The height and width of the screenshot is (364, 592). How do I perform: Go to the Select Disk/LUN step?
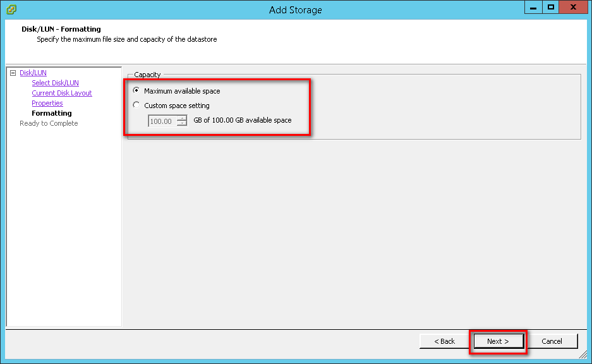coord(55,83)
